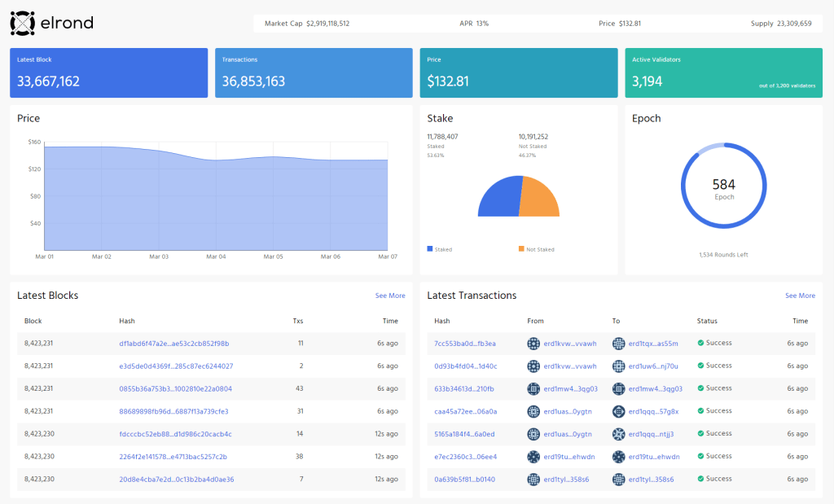Click Success check icon for transaction 0a639b5f81...b0140
Viewport: 834px width, 504px height.
tap(700, 480)
